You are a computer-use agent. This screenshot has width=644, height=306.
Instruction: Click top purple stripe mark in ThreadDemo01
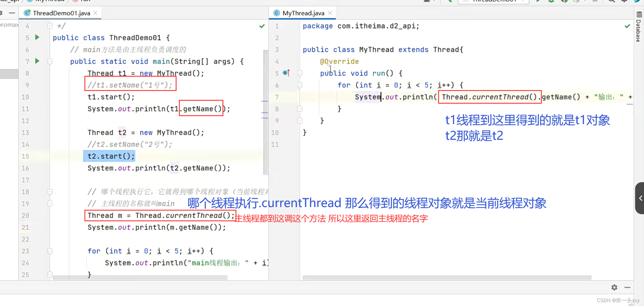click(265, 101)
